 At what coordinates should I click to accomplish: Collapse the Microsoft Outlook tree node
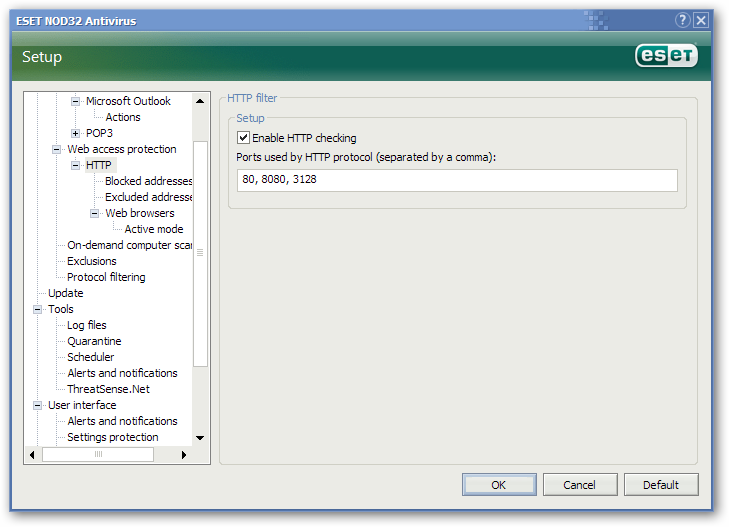point(75,101)
